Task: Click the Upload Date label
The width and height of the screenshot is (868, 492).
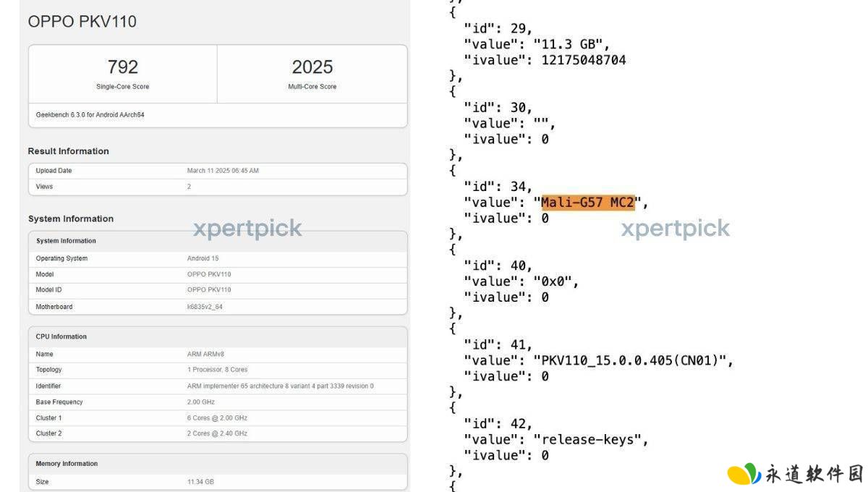Action: [54, 171]
